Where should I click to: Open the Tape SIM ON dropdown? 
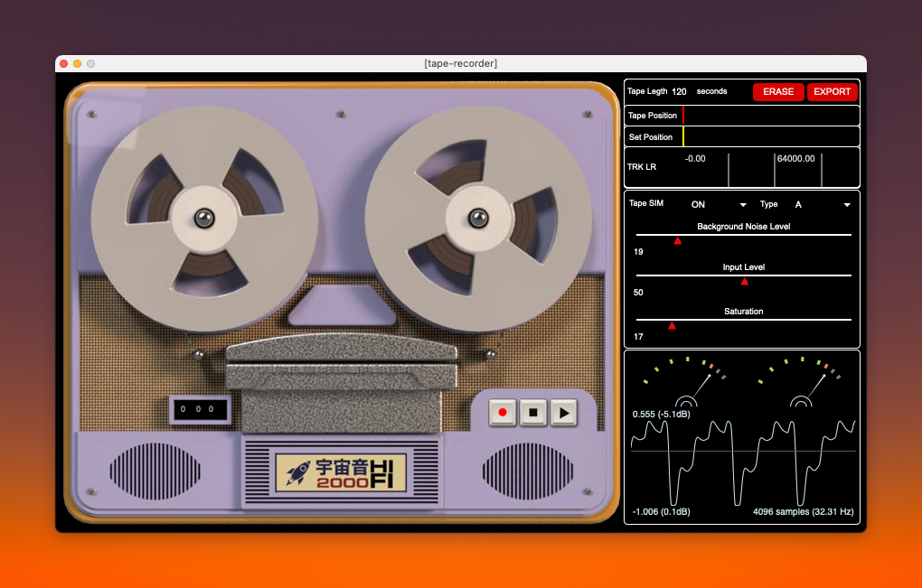click(719, 205)
